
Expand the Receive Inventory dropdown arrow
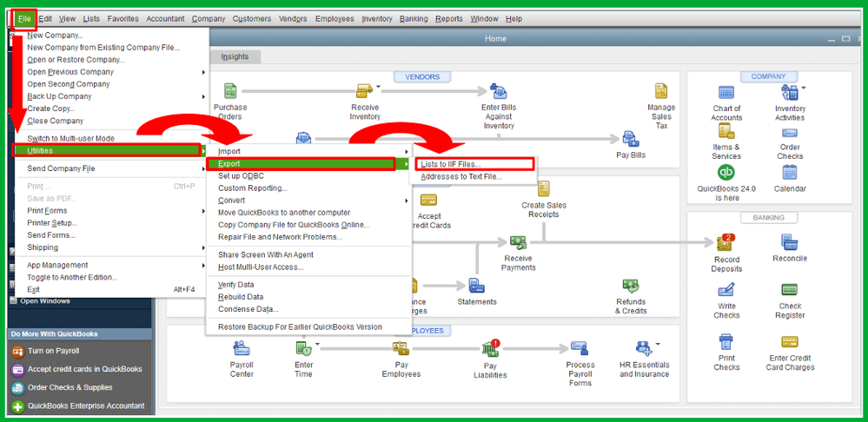tap(379, 86)
